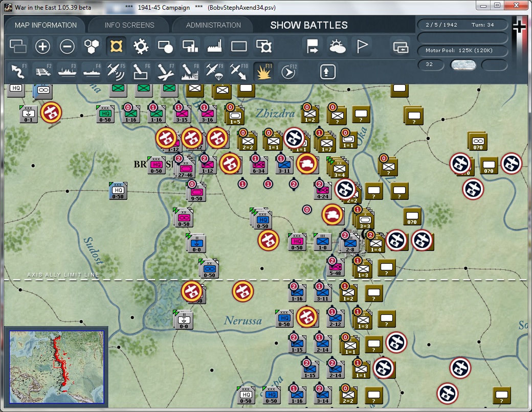This screenshot has width=532, height=412.
Task: Select the blue 2-8 unit counter
Action: click(x=350, y=244)
